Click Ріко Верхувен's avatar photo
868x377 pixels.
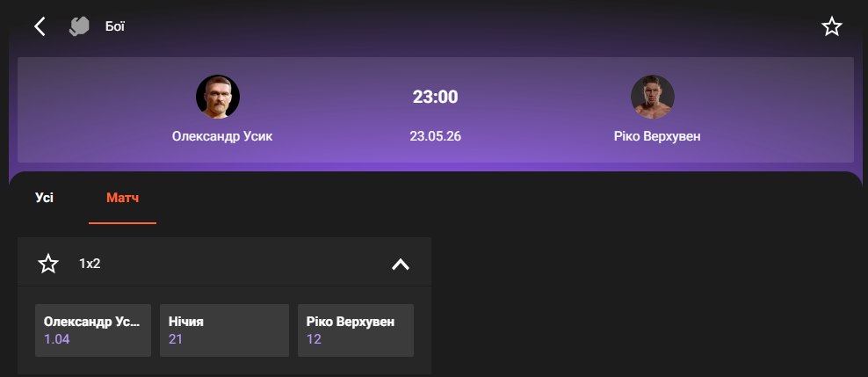(x=652, y=97)
